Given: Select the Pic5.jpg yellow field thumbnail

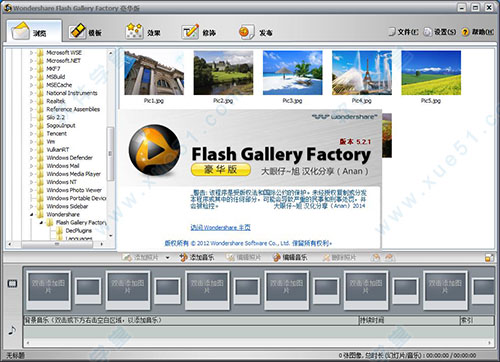Looking at the screenshot, I should point(431,73).
